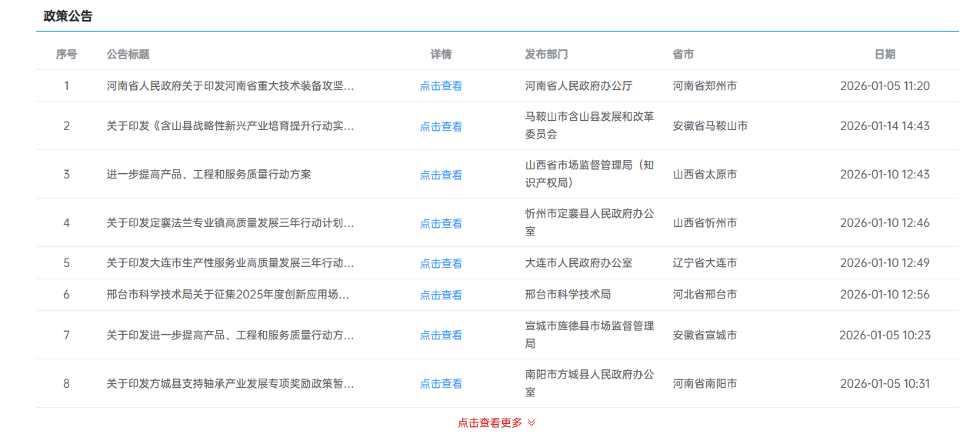Image resolution: width=980 pixels, height=444 pixels.
Task: Click the 省市 column header
Action: click(683, 55)
